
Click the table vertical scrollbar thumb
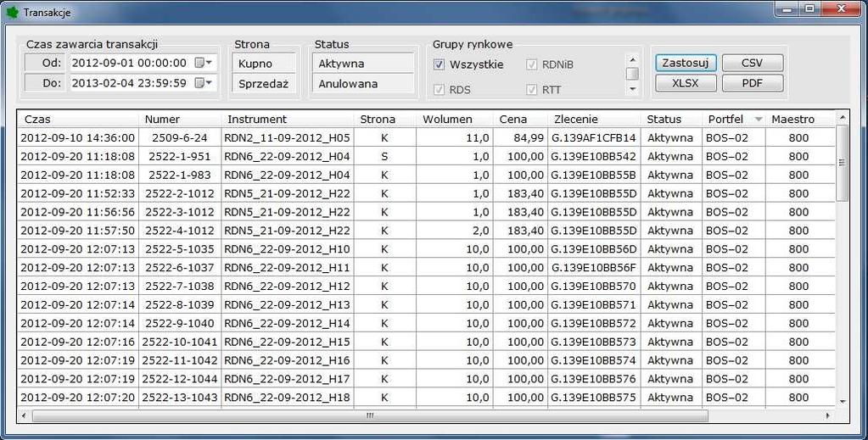[x=842, y=163]
